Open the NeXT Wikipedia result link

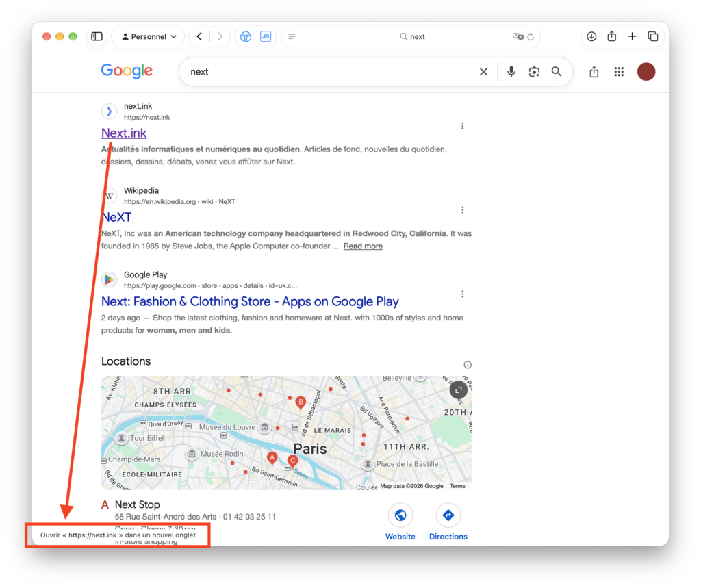click(116, 217)
